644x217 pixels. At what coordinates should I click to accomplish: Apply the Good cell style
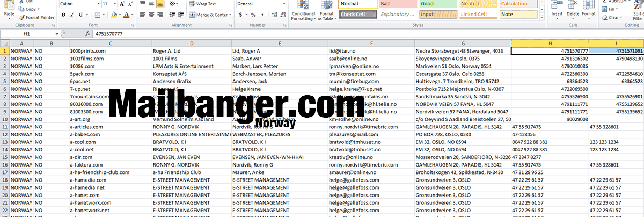click(438, 4)
